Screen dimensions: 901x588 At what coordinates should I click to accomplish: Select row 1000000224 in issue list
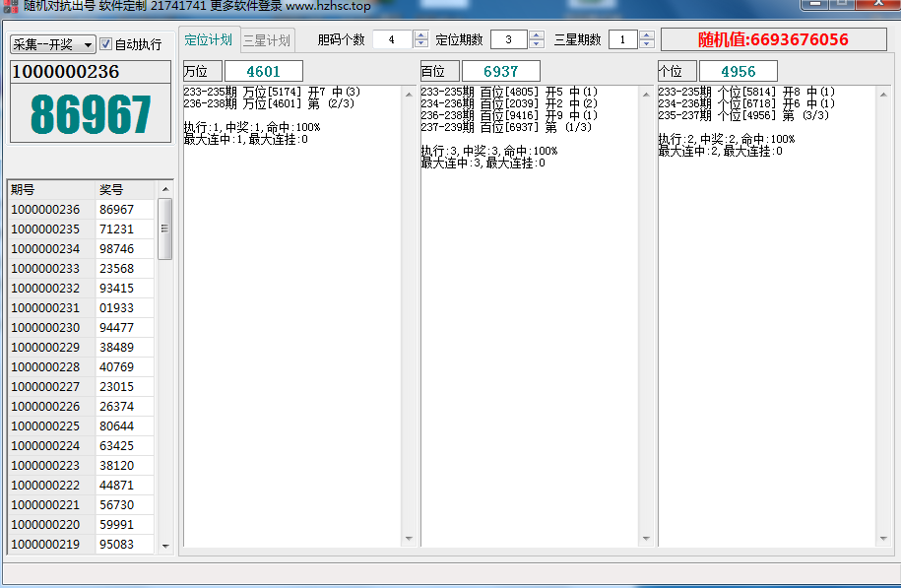81,445
